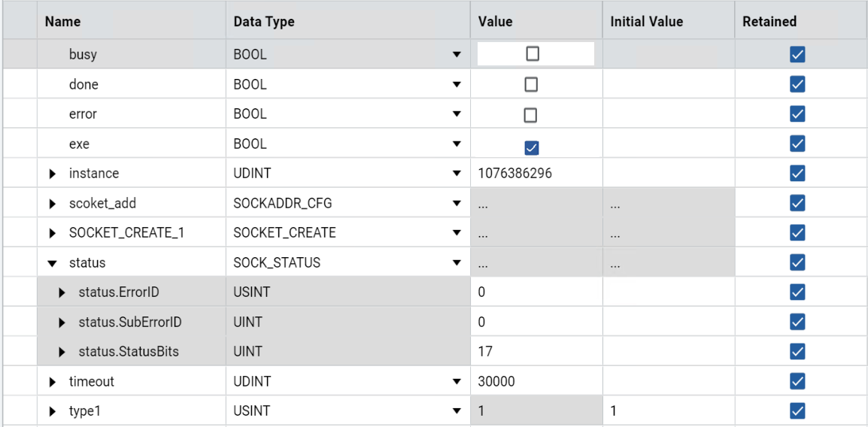
Task: Click the Initial Value column header
Action: click(x=646, y=22)
